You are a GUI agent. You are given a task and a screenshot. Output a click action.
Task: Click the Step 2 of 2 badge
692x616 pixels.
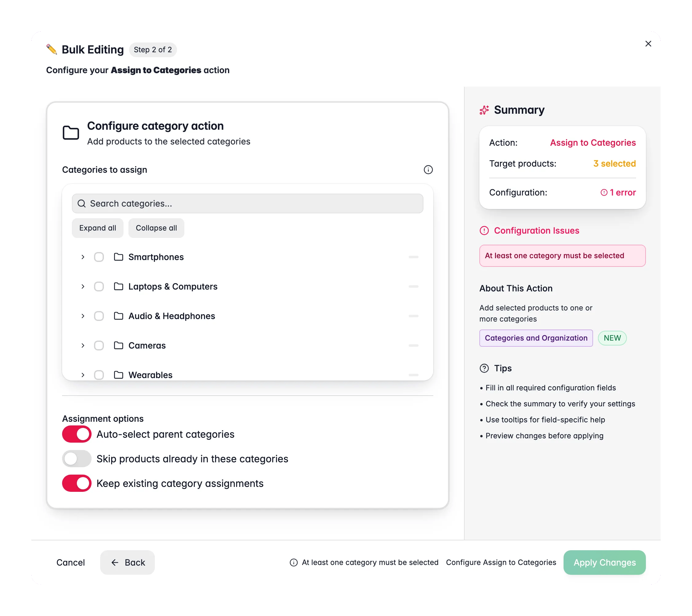coord(153,50)
